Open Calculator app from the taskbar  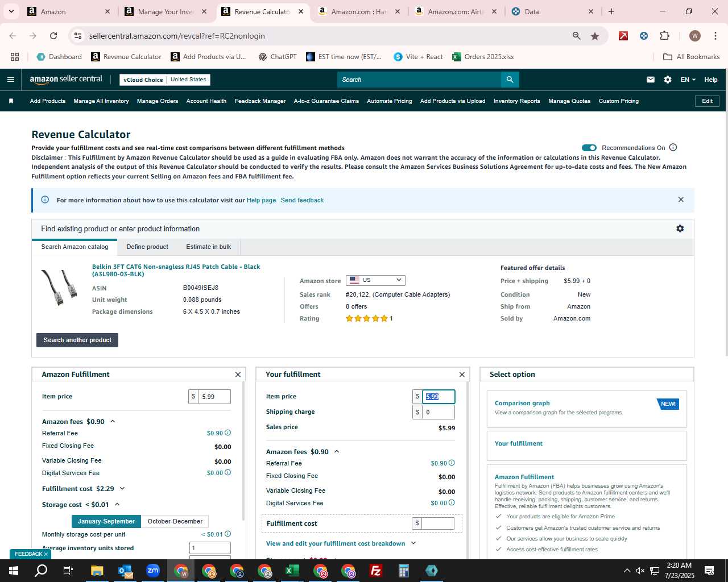403,571
